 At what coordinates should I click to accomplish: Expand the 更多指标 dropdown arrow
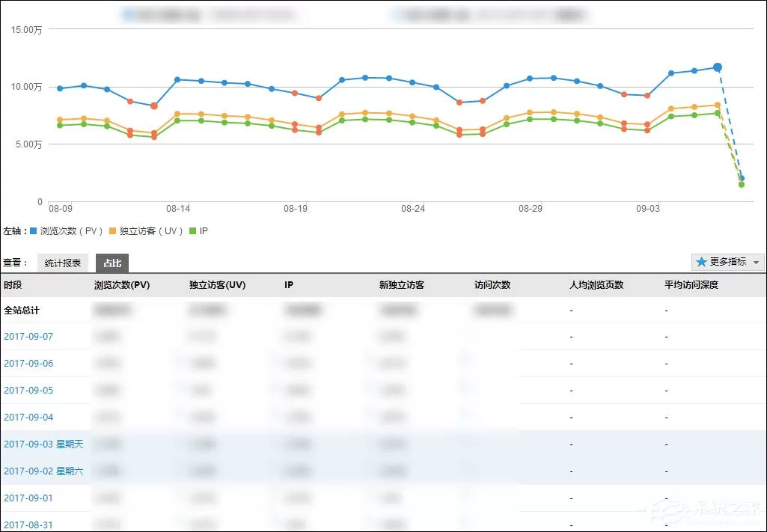757,263
